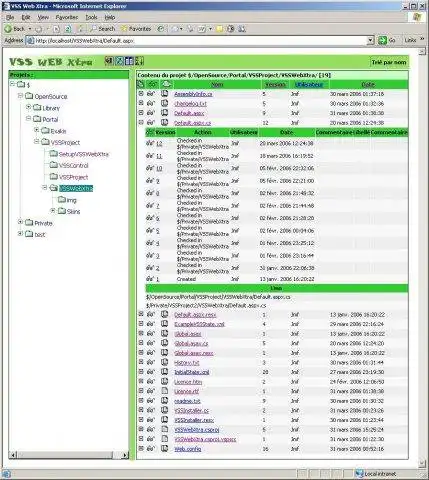Expand the Library tree node

pyautogui.click(x=29, y=107)
